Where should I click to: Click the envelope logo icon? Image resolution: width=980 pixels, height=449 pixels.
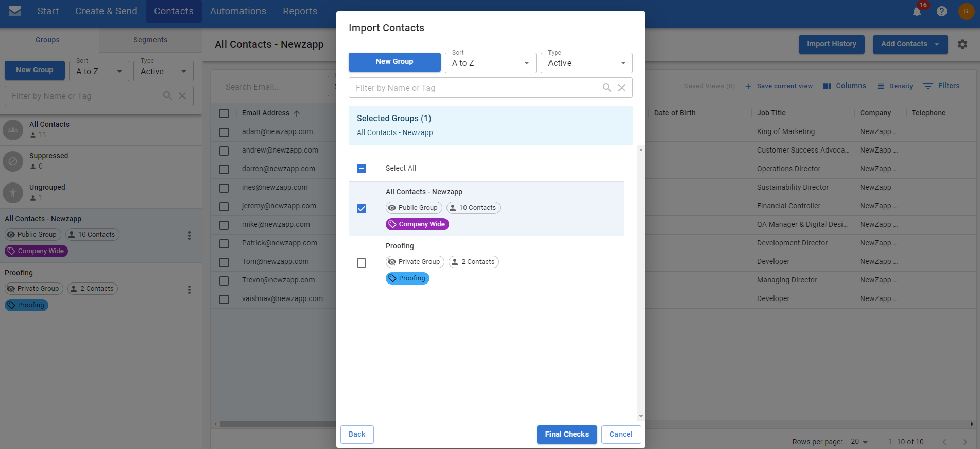[15, 11]
